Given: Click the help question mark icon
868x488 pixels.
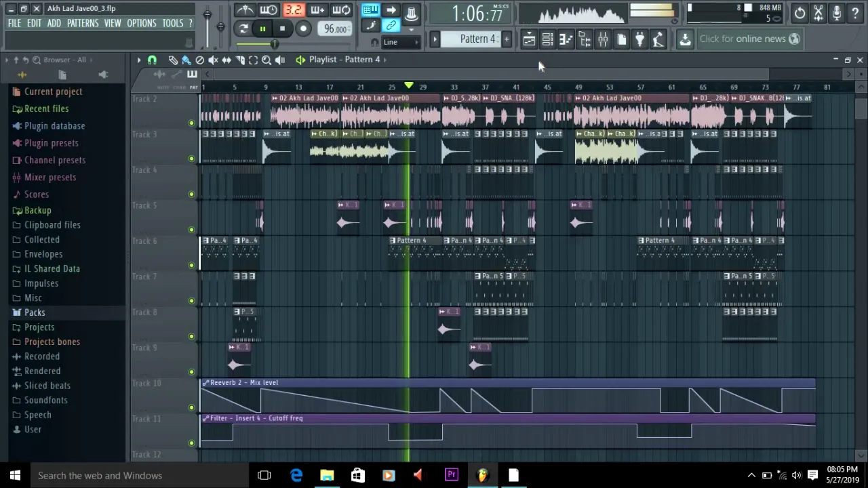Looking at the screenshot, I should pyautogui.click(x=855, y=12).
